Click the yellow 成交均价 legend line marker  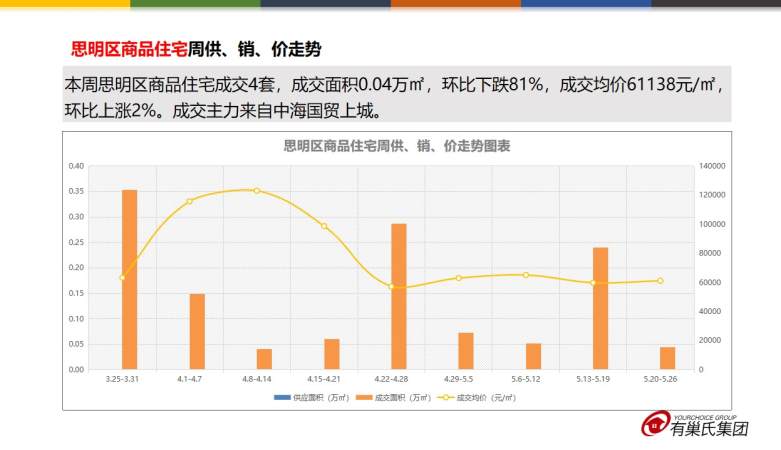click(446, 398)
